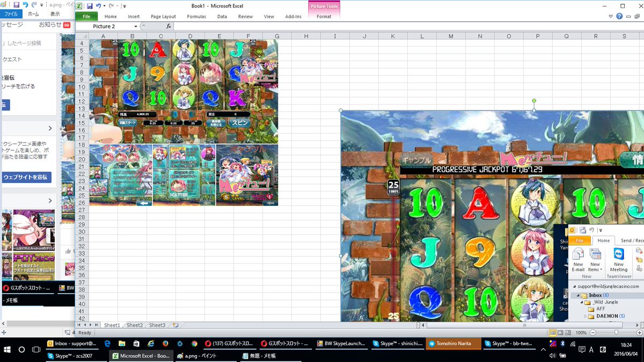The image size is (644, 362).
Task: Click the 100% zoom level text
Action: pos(581,333)
